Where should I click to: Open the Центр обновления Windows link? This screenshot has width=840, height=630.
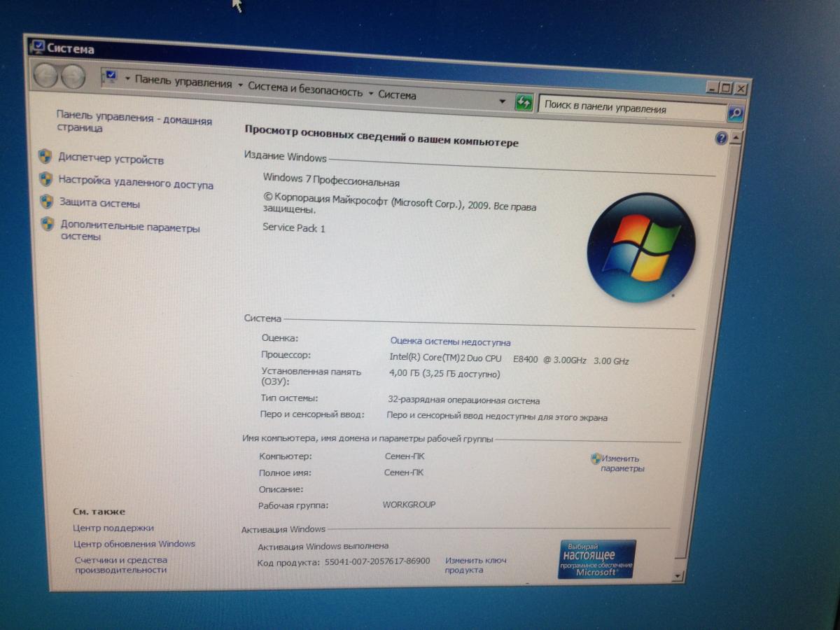(x=134, y=544)
